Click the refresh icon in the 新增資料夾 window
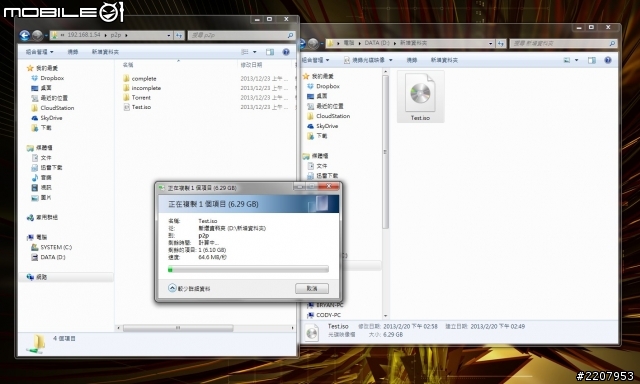 (x=501, y=43)
